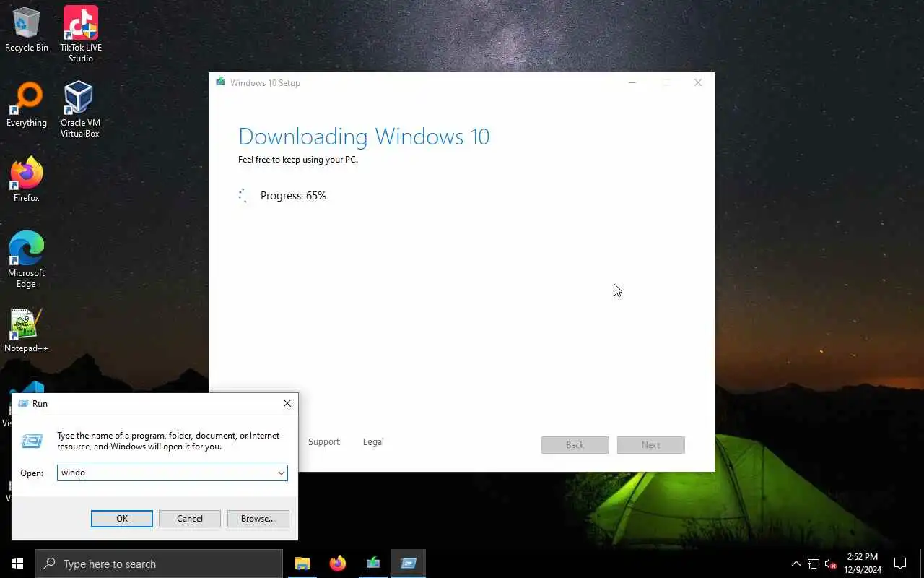Open the Support link in Windows Setup
The image size is (924, 578).
(324, 441)
